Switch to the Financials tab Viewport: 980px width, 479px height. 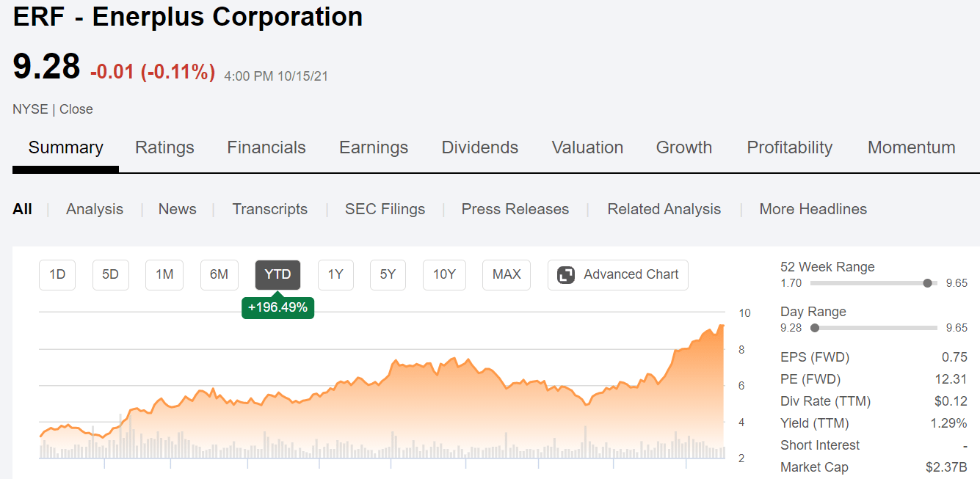[266, 147]
